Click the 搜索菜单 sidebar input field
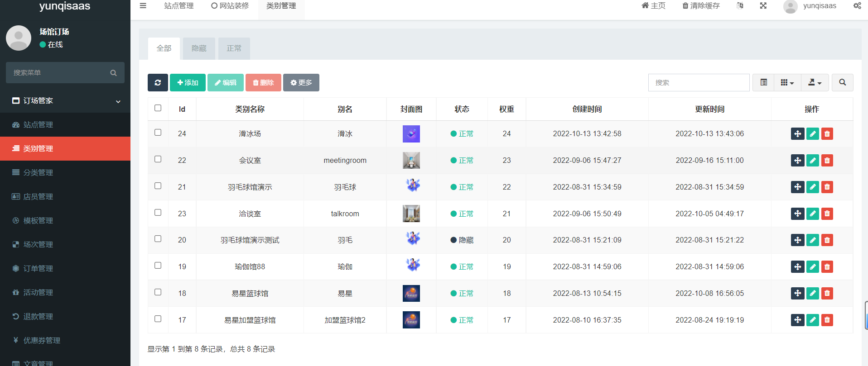The image size is (868, 366). click(x=59, y=73)
